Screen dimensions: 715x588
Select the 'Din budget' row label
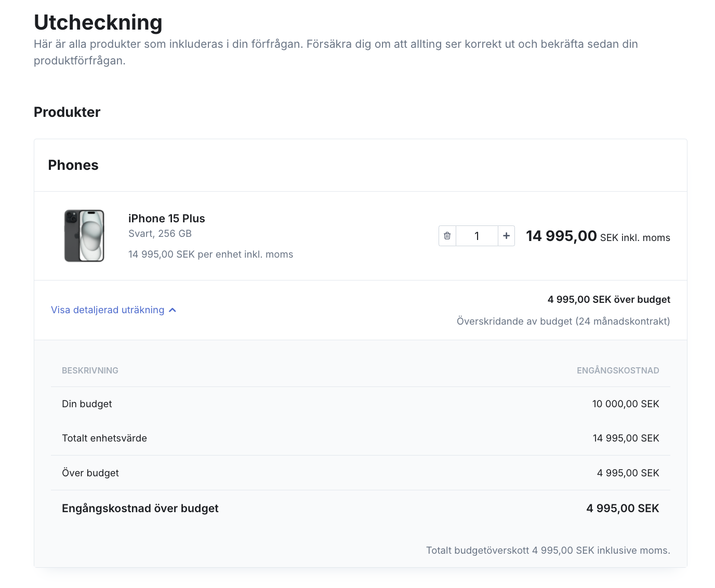87,404
